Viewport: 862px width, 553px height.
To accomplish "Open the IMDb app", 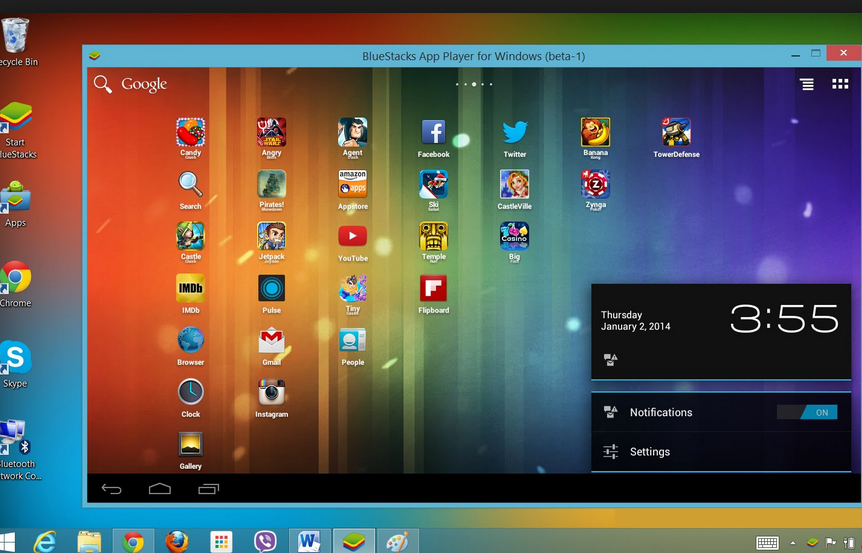I will point(190,288).
